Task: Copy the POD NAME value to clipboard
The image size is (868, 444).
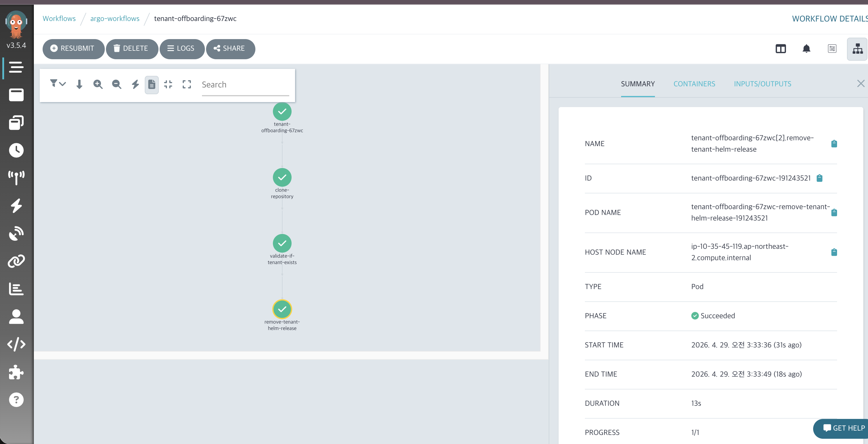Action: (x=834, y=213)
